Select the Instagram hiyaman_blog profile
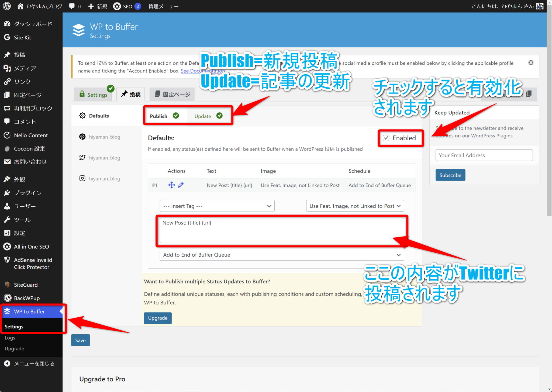The width and height of the screenshot is (552, 392). (x=105, y=178)
